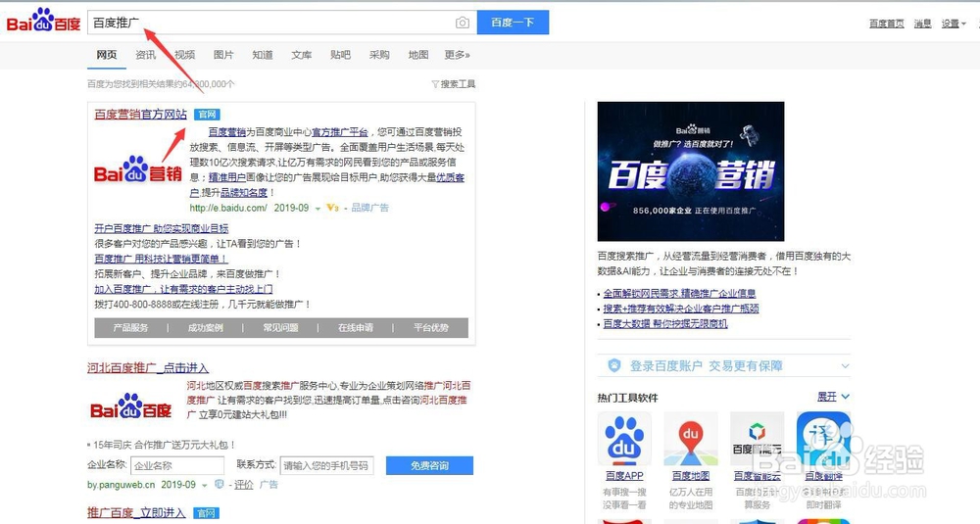Click the 品牌广告 label

pyautogui.click(x=370, y=208)
